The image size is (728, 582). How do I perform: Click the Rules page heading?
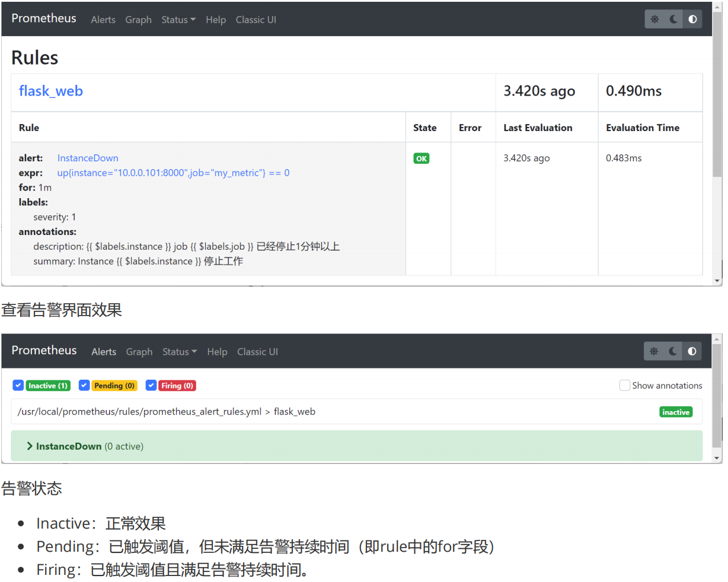click(x=35, y=58)
